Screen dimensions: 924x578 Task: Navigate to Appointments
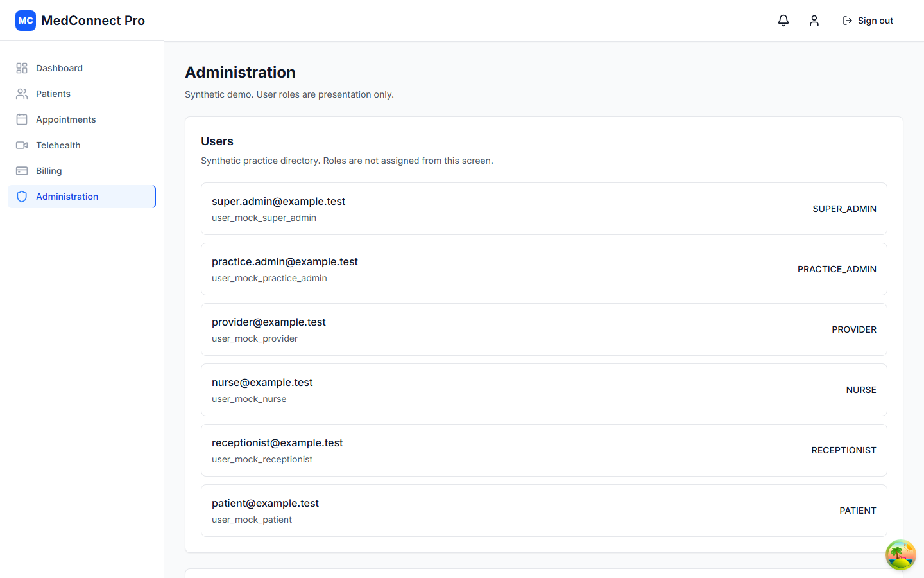pyautogui.click(x=81, y=119)
